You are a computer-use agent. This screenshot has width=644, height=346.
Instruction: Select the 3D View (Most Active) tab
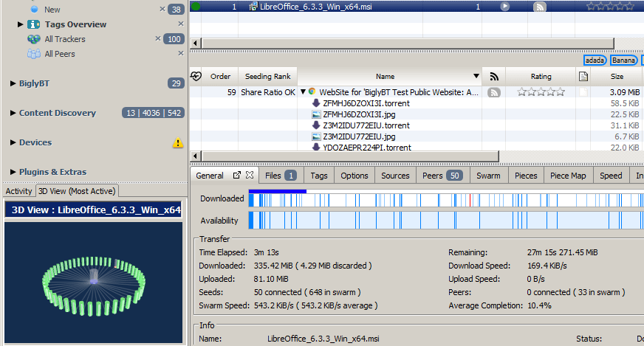(x=77, y=191)
